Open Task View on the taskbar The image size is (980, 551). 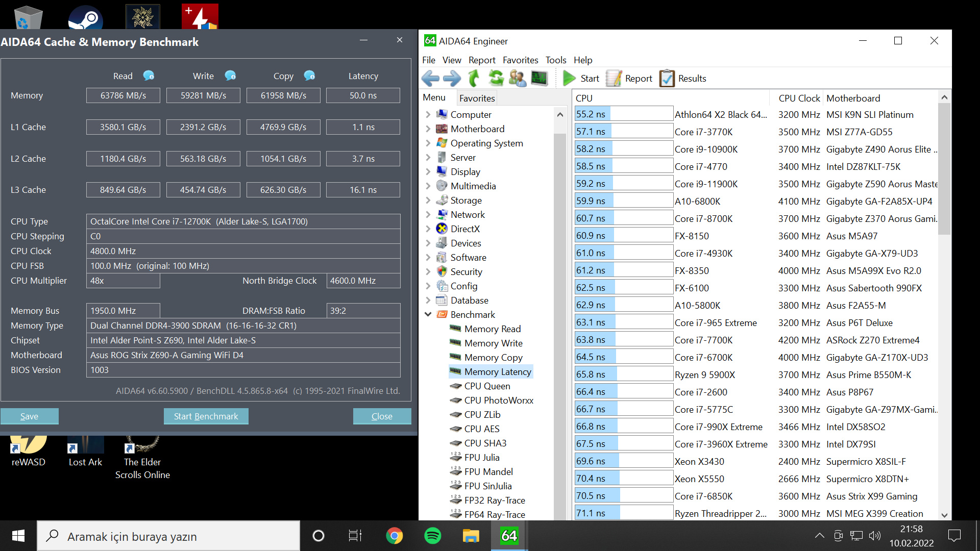click(355, 536)
